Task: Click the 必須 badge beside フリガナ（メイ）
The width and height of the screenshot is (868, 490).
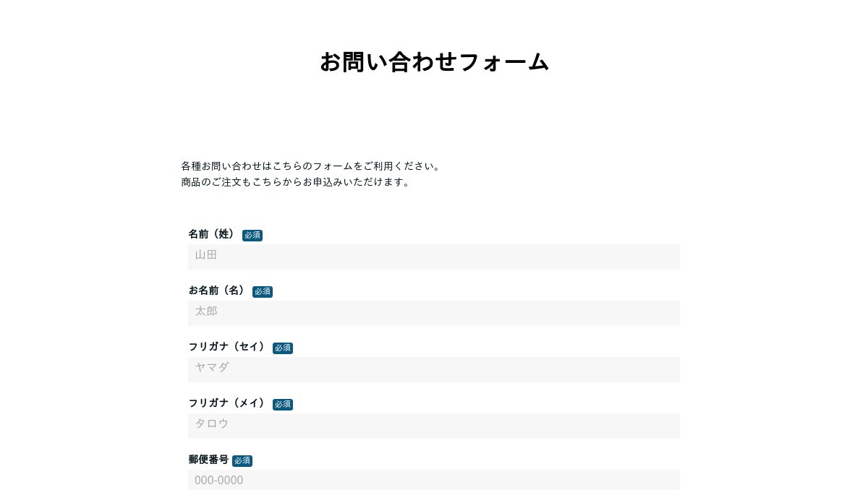Action: point(283,405)
